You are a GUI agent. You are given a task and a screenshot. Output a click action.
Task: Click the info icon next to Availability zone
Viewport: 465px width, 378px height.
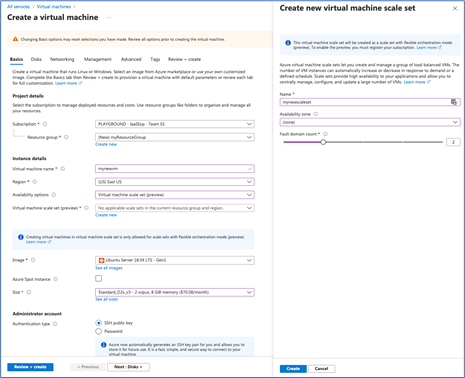316,114
